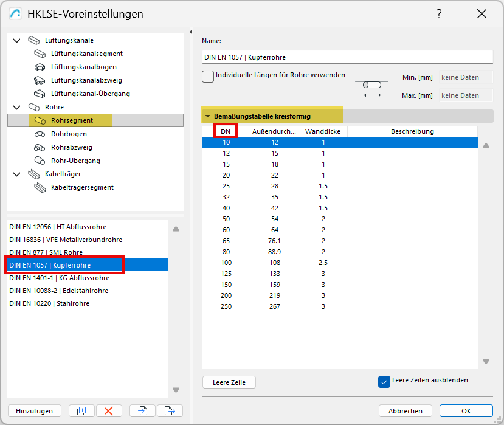Select Rohr-Übergang in the tree
The image size is (504, 425).
coord(75,161)
